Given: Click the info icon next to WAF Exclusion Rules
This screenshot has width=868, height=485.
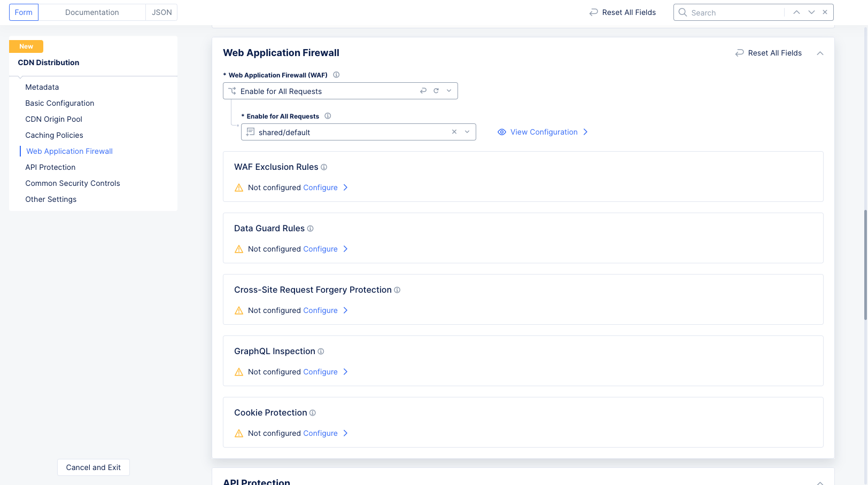Looking at the screenshot, I should [324, 167].
